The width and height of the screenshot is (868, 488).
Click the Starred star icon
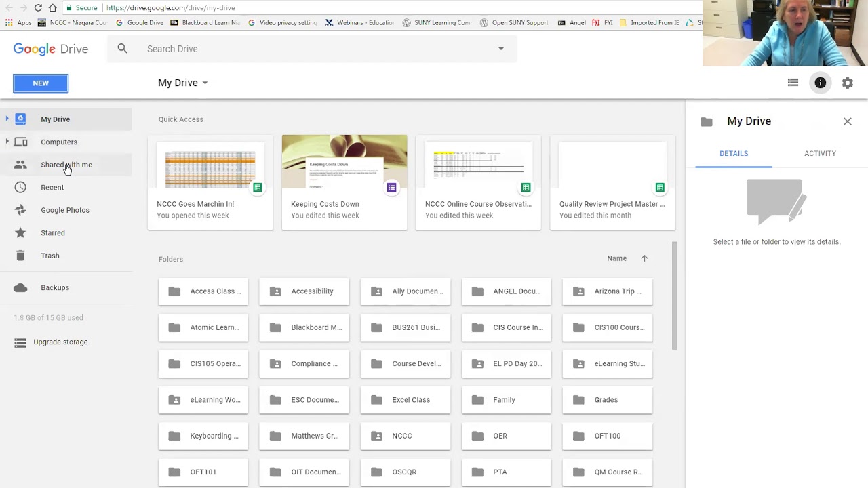(20, 233)
